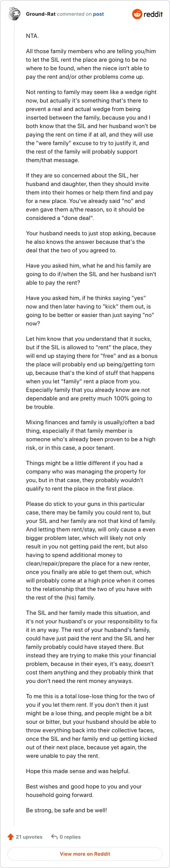
Task: Open the Ground-Rat user avatar
Action: coord(14,14)
